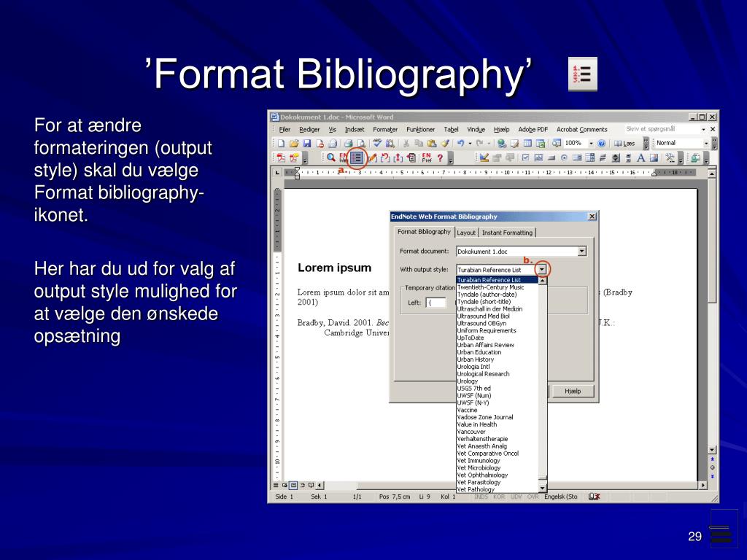Toggle OVR overtype mode in status bar

point(533,497)
